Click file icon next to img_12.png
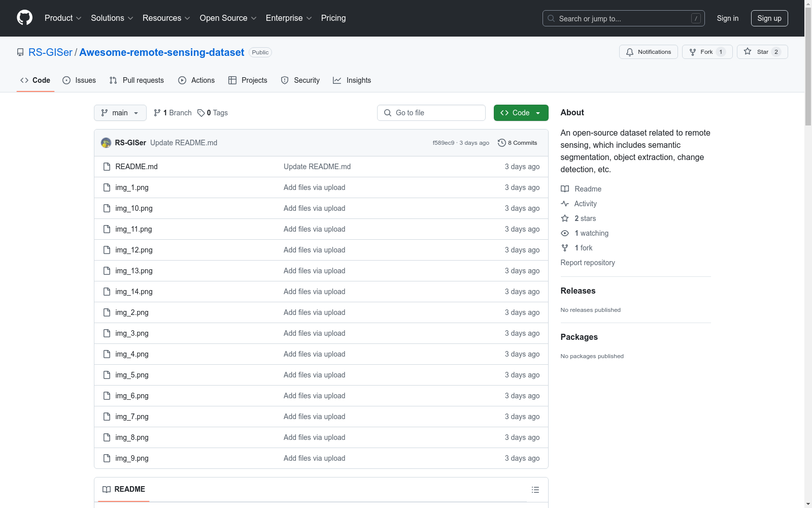The image size is (812, 508). pos(107,250)
